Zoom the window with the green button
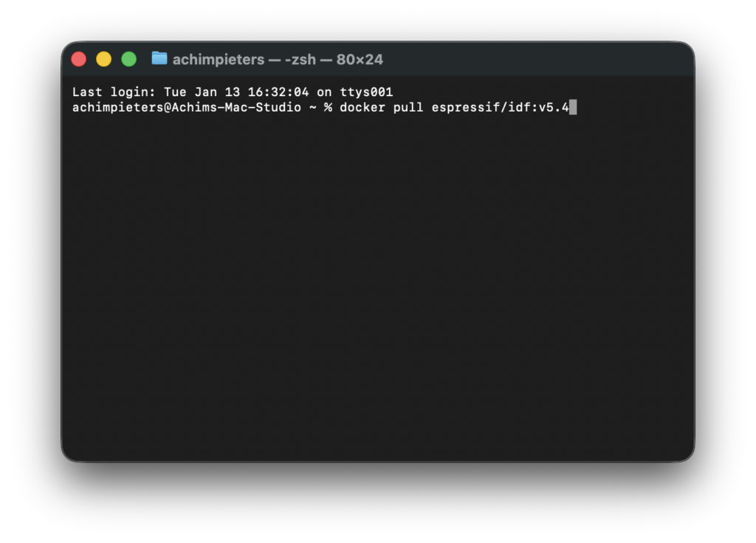Viewport: 756px width, 543px height. (x=129, y=59)
